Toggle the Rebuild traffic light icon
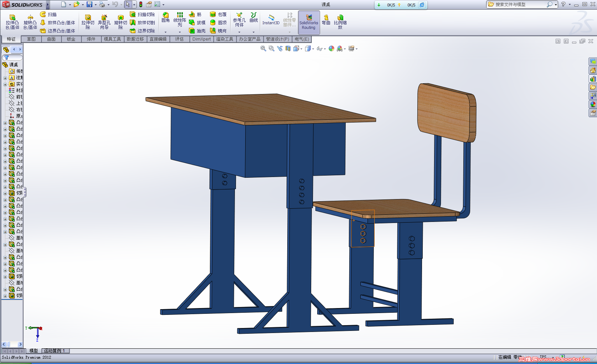 [141, 4]
